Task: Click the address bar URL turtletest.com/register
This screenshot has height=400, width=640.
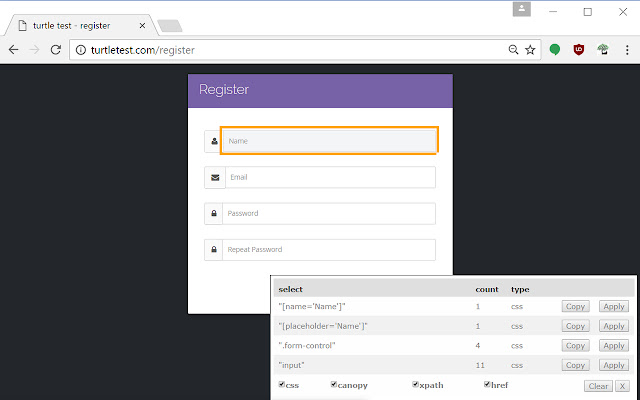Action: click(x=142, y=50)
